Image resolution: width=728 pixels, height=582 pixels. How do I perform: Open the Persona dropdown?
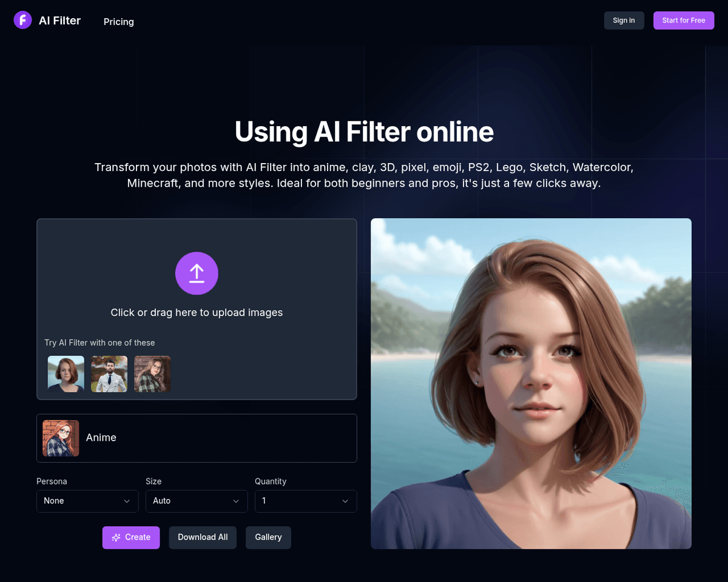click(x=87, y=501)
